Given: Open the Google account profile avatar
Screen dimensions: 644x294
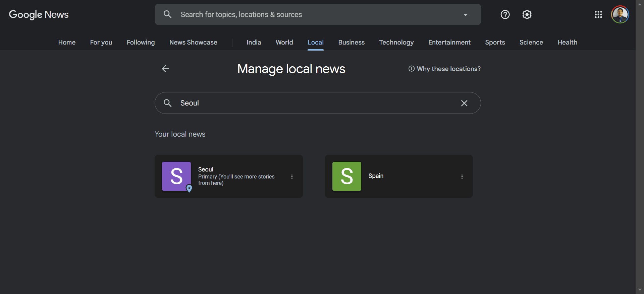Looking at the screenshot, I should click(x=620, y=14).
